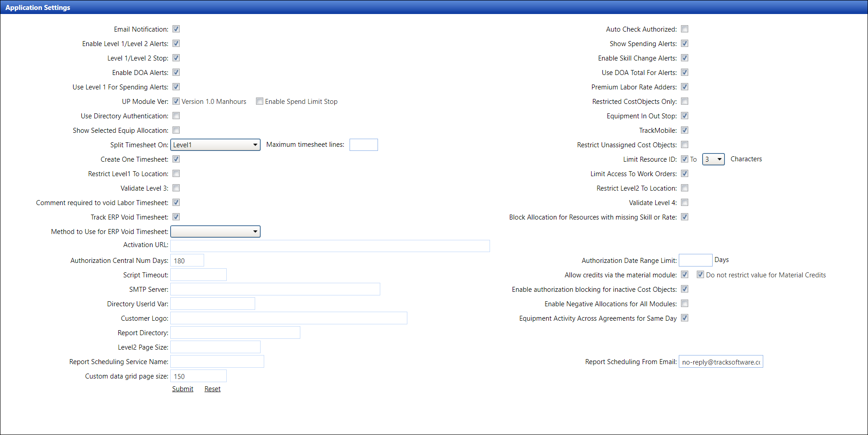Screen dimensions: 868x435
Task: Toggle Do not restrict value for Material Credits
Action: click(x=700, y=275)
